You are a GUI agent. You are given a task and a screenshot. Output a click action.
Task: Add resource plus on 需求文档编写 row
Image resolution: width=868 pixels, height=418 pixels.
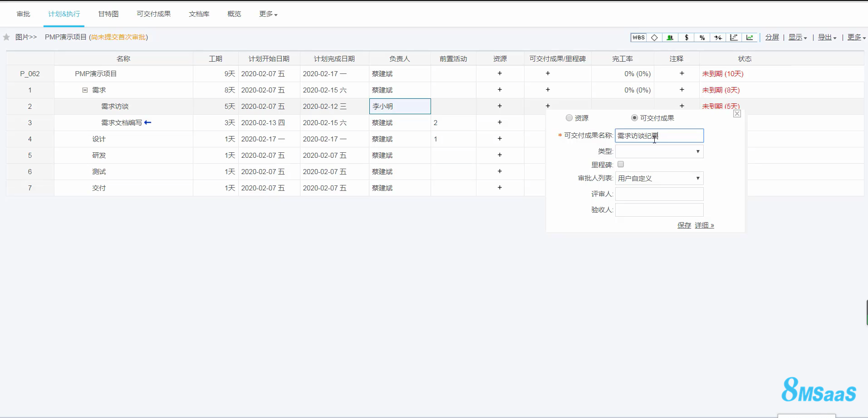click(500, 122)
